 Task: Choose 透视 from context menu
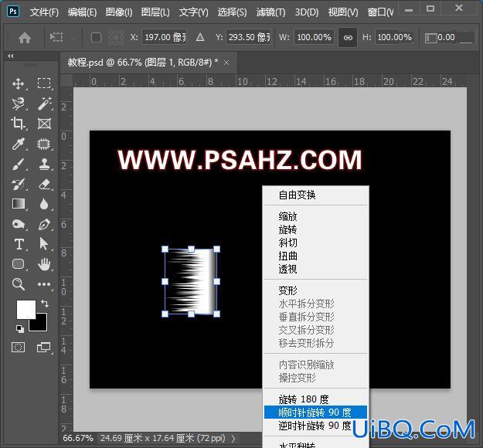click(x=316, y=269)
